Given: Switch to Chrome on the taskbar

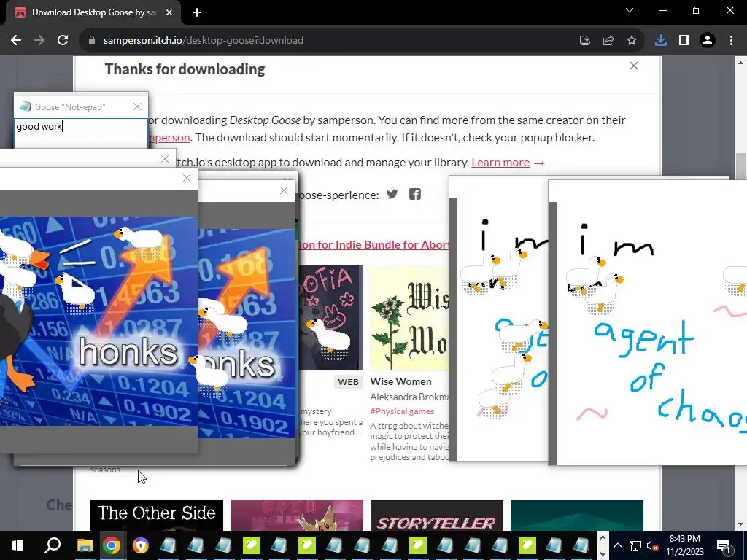Looking at the screenshot, I should point(112,545).
